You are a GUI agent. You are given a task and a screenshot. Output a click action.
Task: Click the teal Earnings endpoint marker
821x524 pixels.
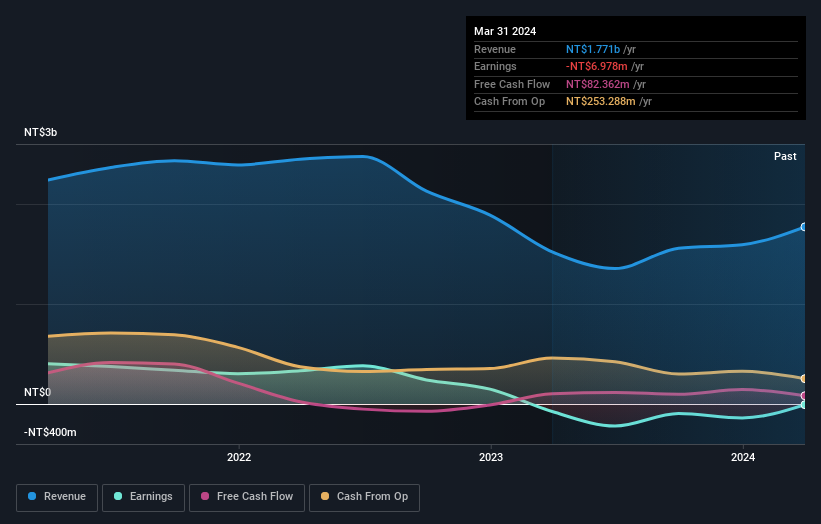tap(804, 405)
